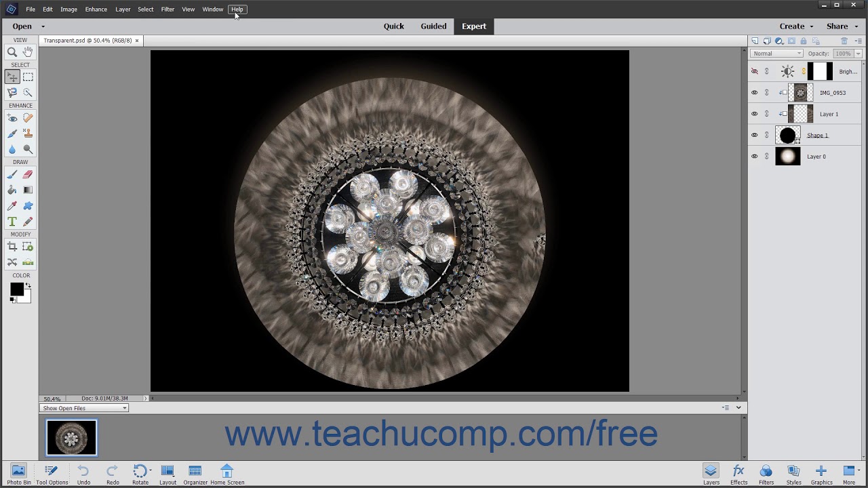Viewport: 868px width, 488px height.
Task: Hide Layer 0 visibility
Action: [755, 157]
